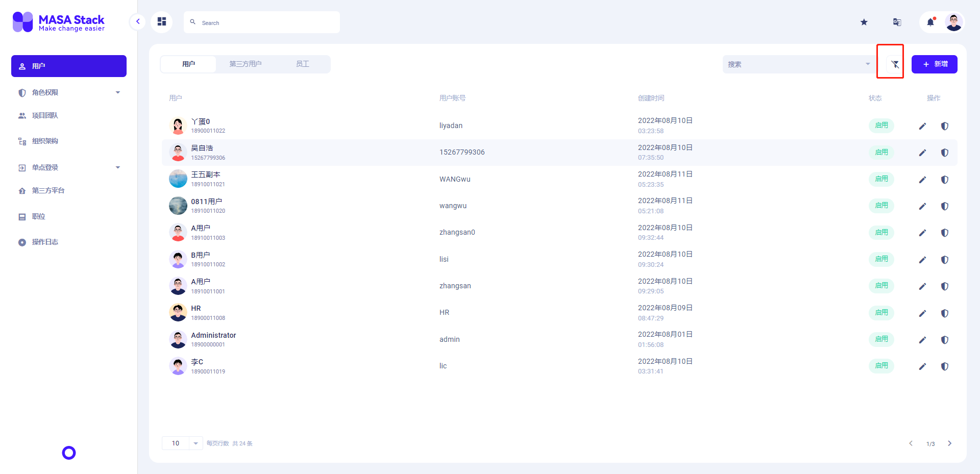
Task: Expand the 角色权限 sidebar menu
Action: coord(69,92)
